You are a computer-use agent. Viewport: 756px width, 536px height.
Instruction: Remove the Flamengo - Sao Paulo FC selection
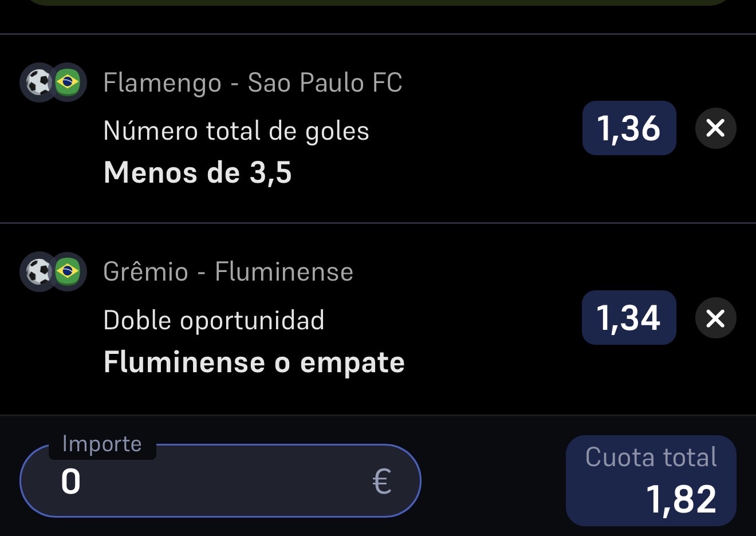coord(715,128)
